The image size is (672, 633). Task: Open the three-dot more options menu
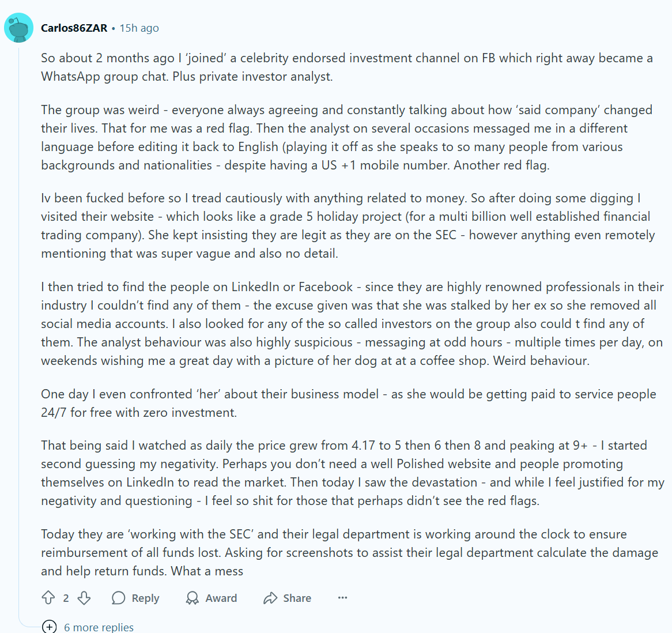(x=342, y=598)
